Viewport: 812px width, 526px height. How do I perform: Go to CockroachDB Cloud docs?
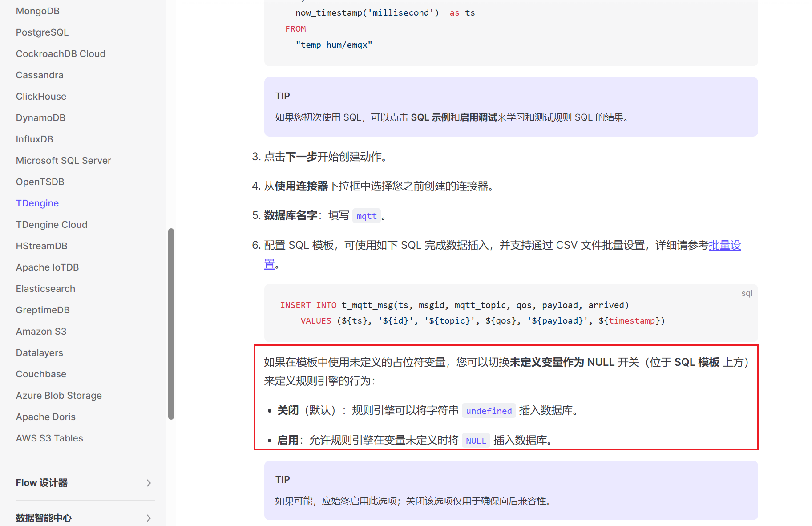point(61,54)
